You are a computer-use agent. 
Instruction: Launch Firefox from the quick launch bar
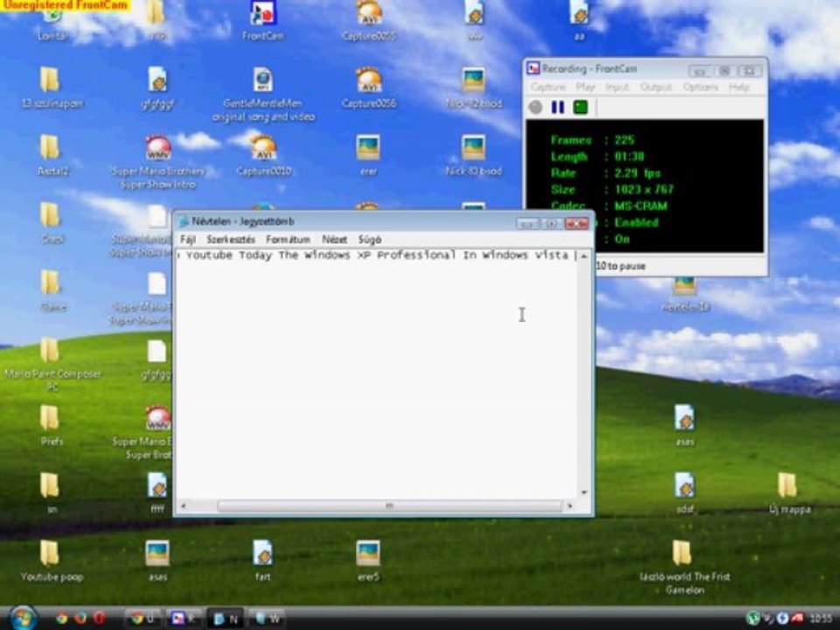tap(80, 619)
